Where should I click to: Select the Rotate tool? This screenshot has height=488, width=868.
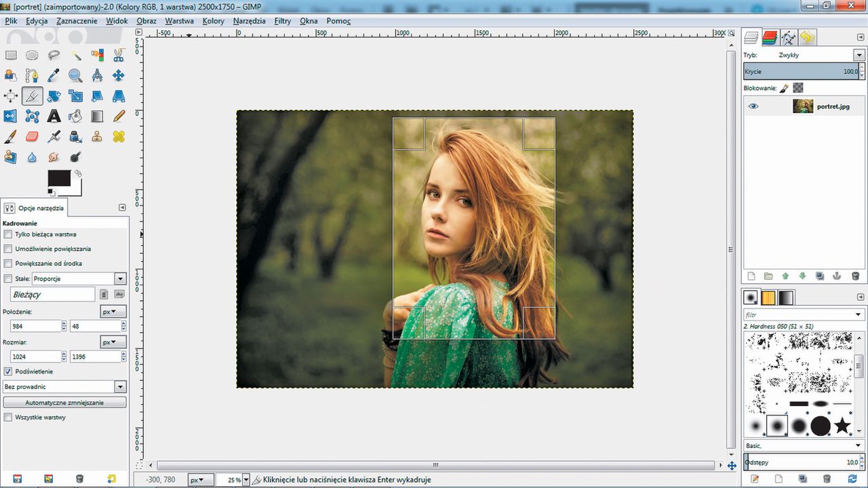[x=54, y=96]
